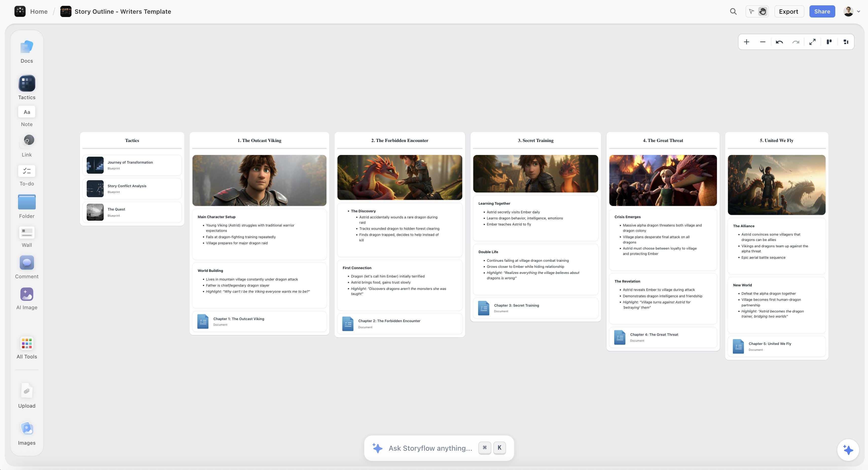
Task: Select the Story Outline breadcrumb title
Action: (x=122, y=11)
